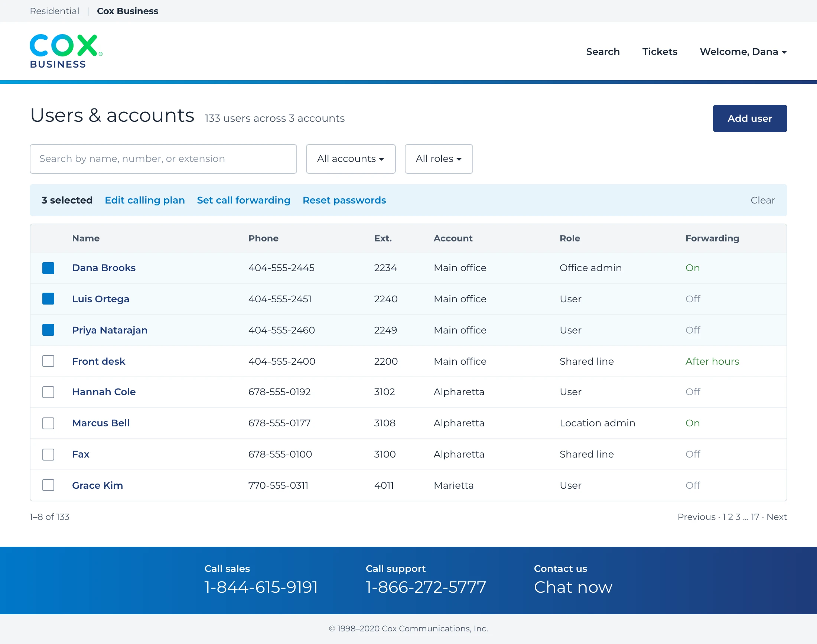
Task: Open the All accounts dropdown
Action: (351, 159)
